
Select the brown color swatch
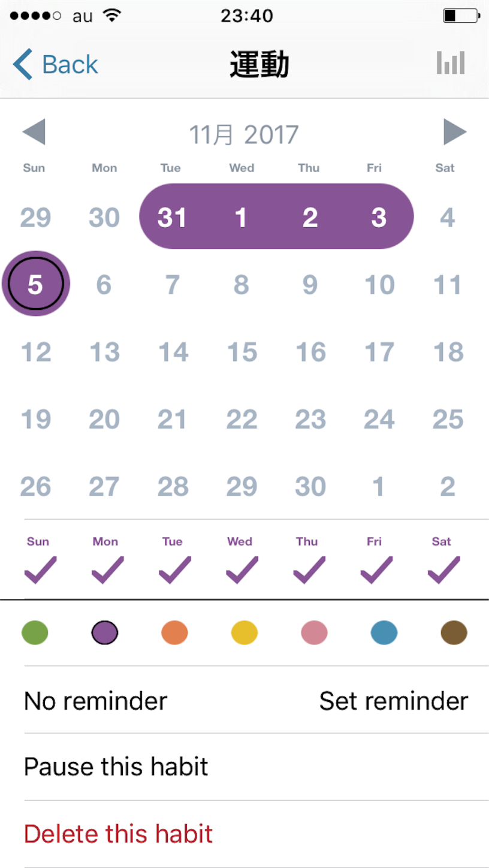click(454, 632)
